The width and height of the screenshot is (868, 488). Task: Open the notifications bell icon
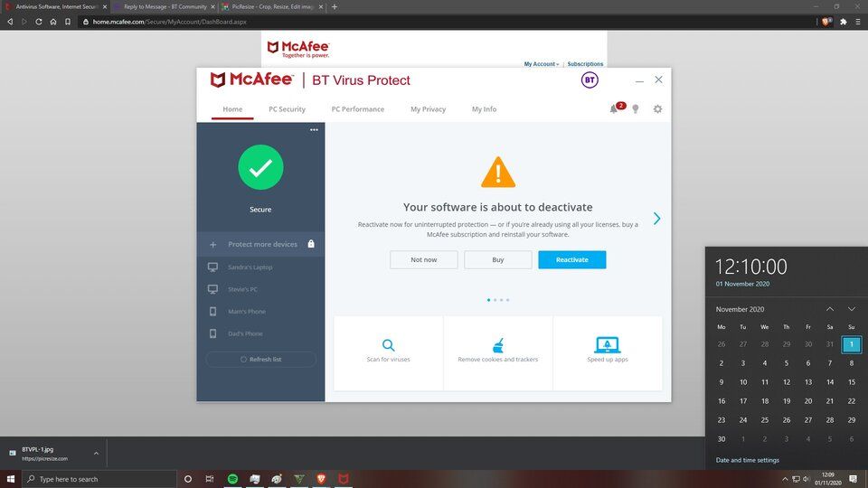pyautogui.click(x=614, y=109)
